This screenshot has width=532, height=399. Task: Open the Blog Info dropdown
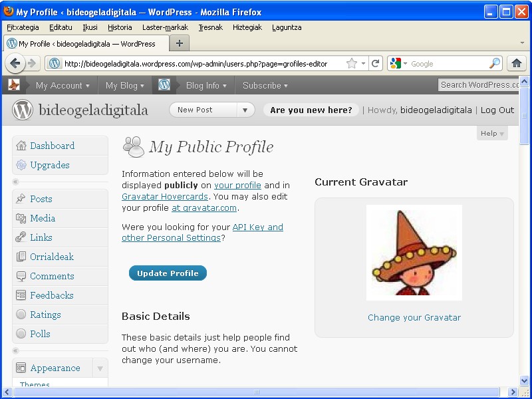click(x=206, y=85)
